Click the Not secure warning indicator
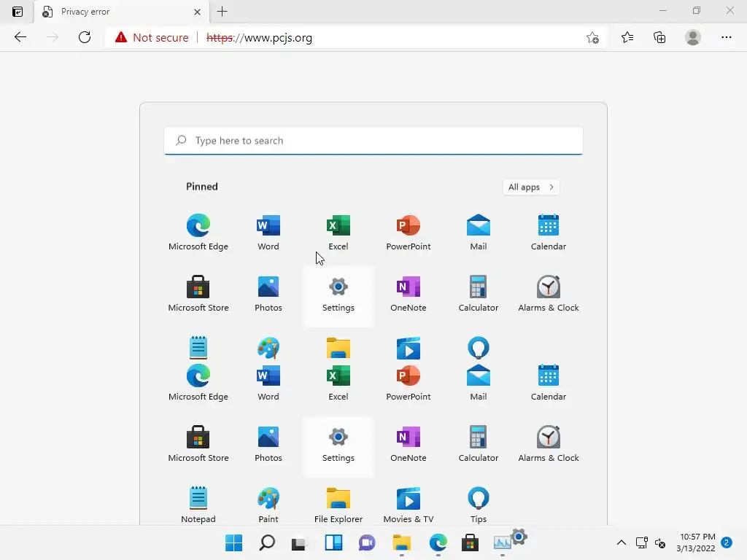 (152, 38)
